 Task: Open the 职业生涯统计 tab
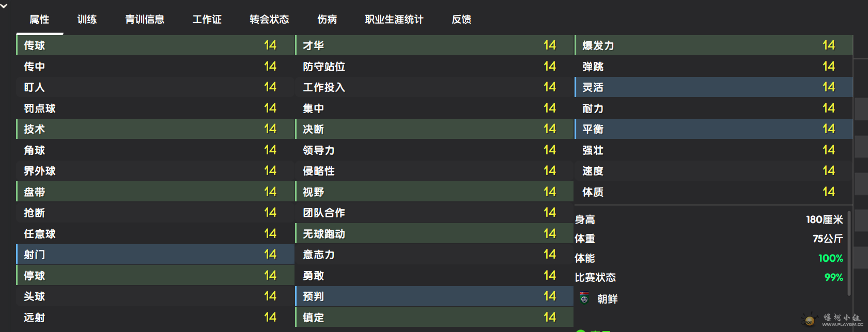(394, 20)
